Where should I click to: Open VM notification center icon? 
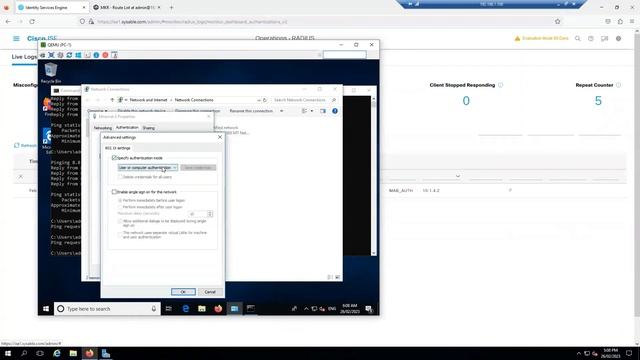(369, 309)
